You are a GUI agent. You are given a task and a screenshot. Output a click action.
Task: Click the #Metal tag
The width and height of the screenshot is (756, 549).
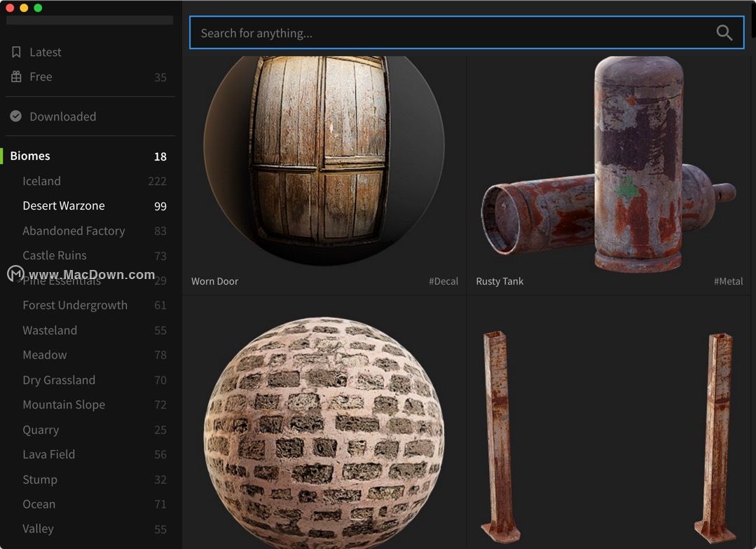(x=728, y=281)
